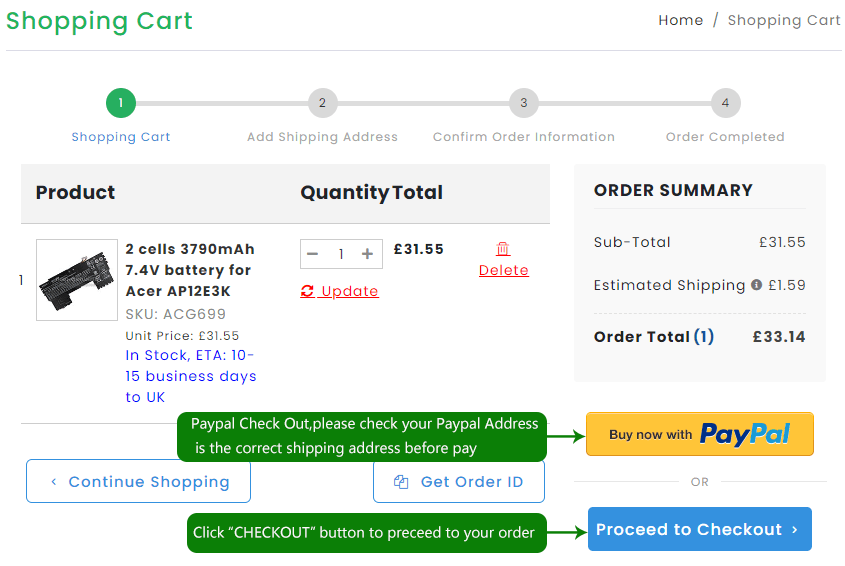
Task: Select step 2 Add Shipping Address circle
Action: [322, 102]
